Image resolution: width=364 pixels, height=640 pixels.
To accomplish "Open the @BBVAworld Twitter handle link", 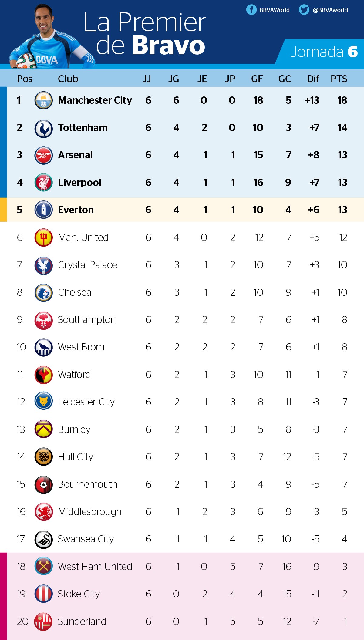I will pyautogui.click(x=330, y=10).
